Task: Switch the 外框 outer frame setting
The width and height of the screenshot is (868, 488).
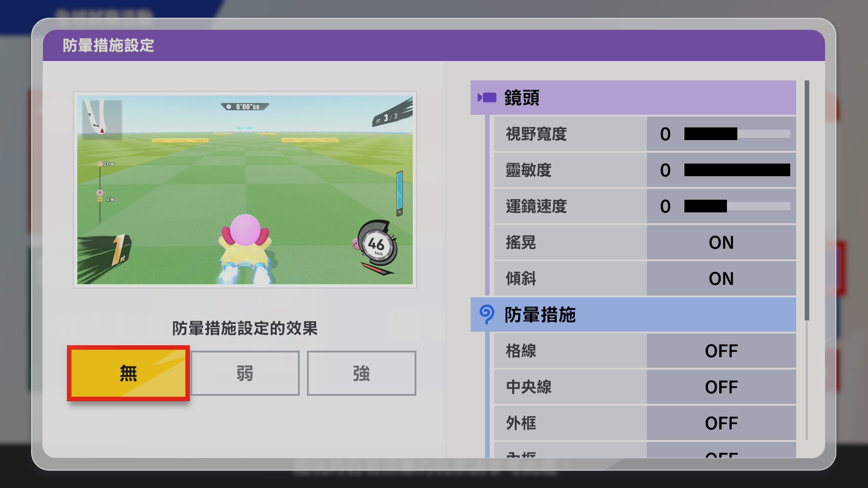Action: coord(721,423)
